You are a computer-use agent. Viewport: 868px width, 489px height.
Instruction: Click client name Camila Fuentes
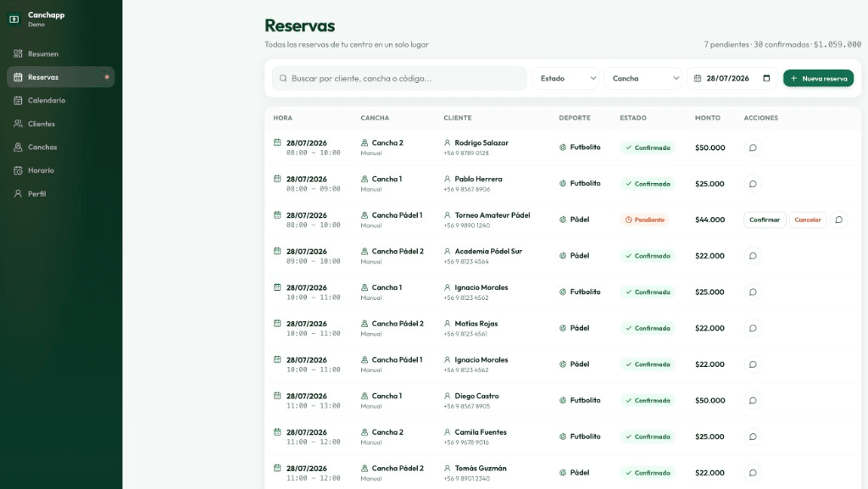(481, 432)
